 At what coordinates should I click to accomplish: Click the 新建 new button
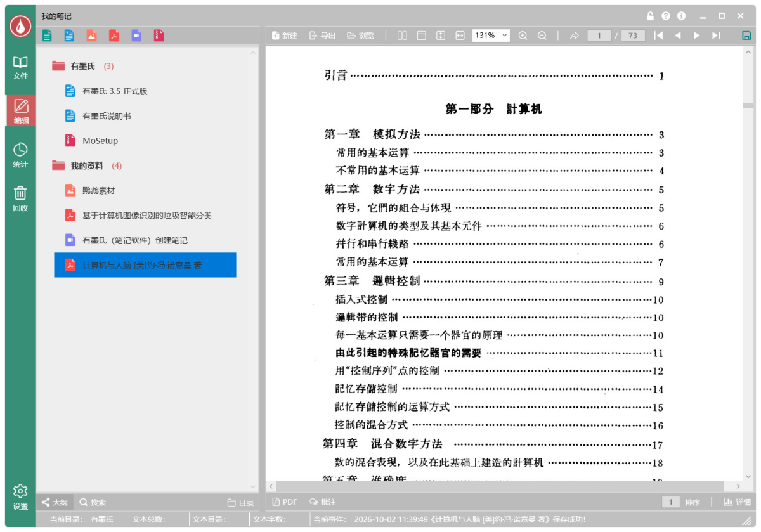285,36
